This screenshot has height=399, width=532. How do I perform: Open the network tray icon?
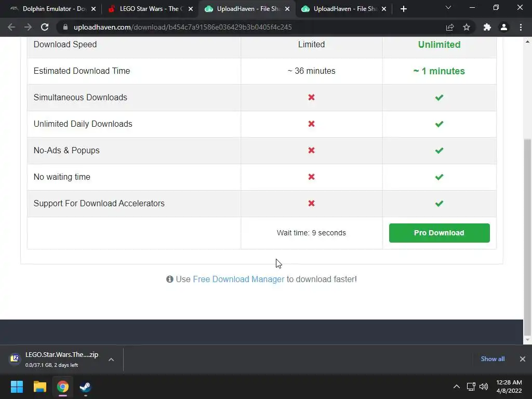coord(471,387)
